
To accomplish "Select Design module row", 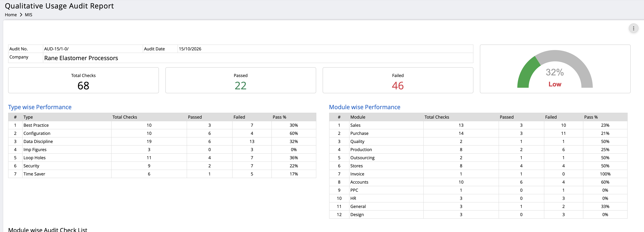I will click(x=478, y=214).
